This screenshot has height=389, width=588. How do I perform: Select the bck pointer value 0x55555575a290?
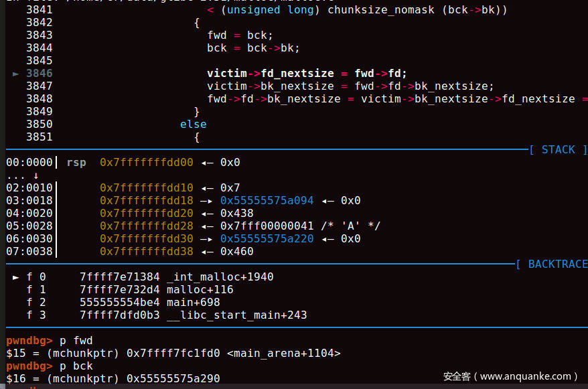tap(173, 379)
